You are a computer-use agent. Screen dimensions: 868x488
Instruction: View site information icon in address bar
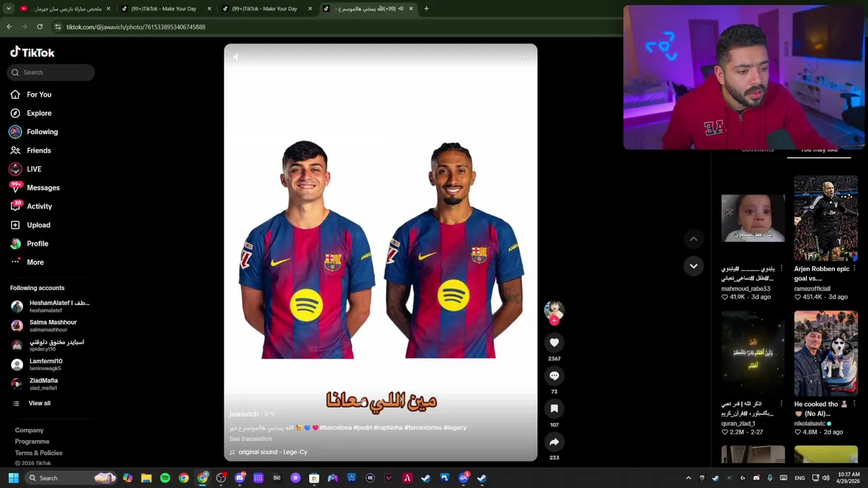[58, 27]
